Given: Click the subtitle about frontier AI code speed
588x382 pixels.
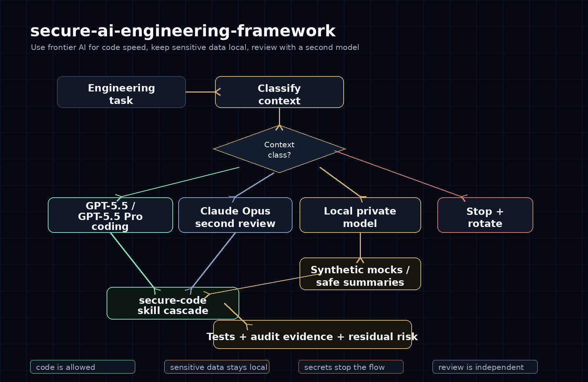Looking at the screenshot, I should click(195, 47).
